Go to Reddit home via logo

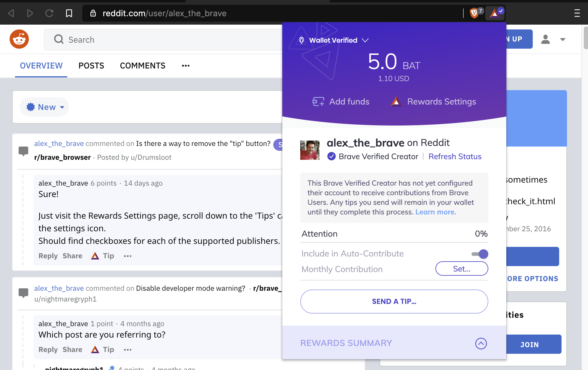coord(19,39)
